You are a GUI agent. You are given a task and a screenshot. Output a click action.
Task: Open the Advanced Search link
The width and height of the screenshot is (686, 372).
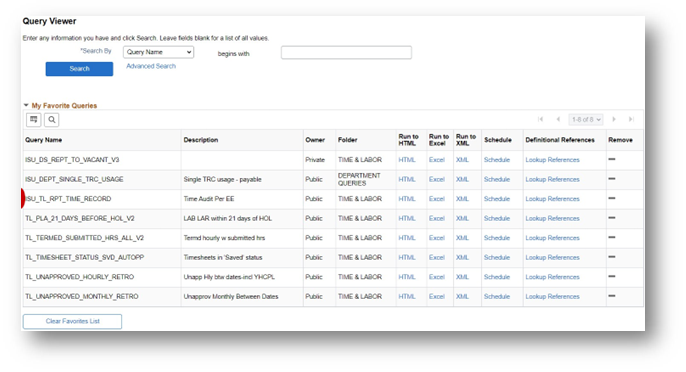pos(151,66)
